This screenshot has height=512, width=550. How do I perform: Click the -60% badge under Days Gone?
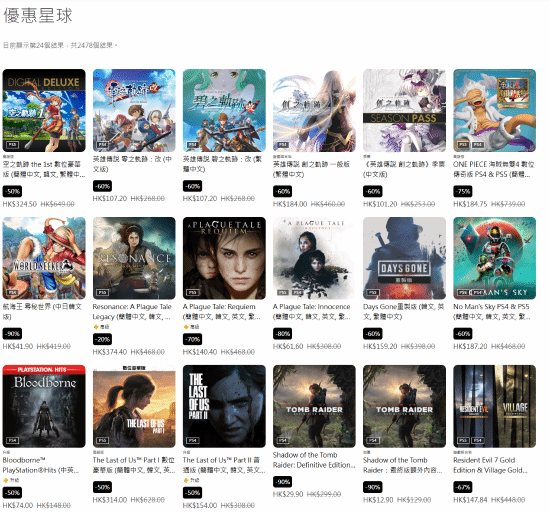(x=373, y=334)
